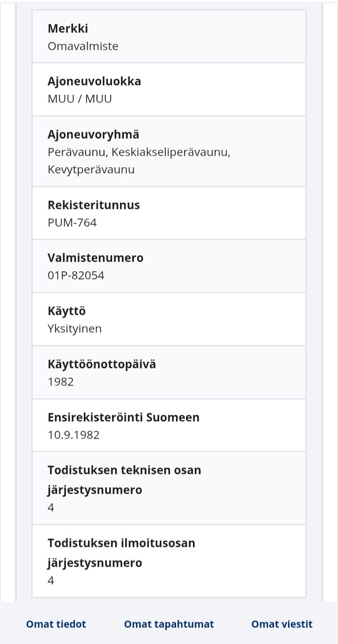Open the Omat tiedot section

(56, 624)
